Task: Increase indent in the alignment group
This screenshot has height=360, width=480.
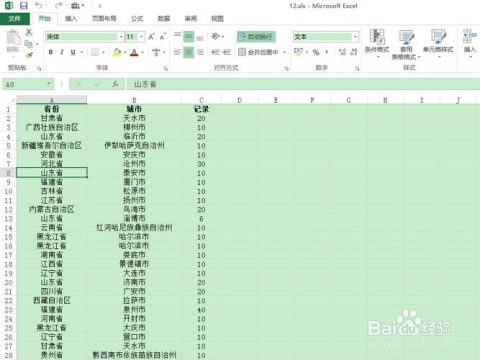Action: tap(227, 52)
